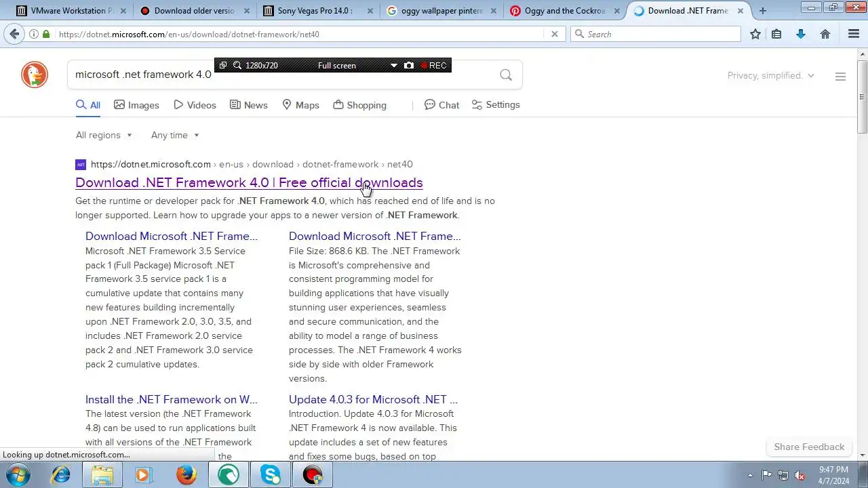Switch to Maps search tab
Image resolution: width=868 pixels, height=488 pixels.
click(x=300, y=105)
